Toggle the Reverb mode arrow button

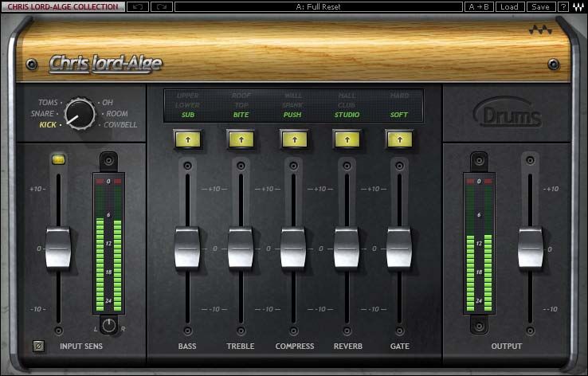point(347,140)
